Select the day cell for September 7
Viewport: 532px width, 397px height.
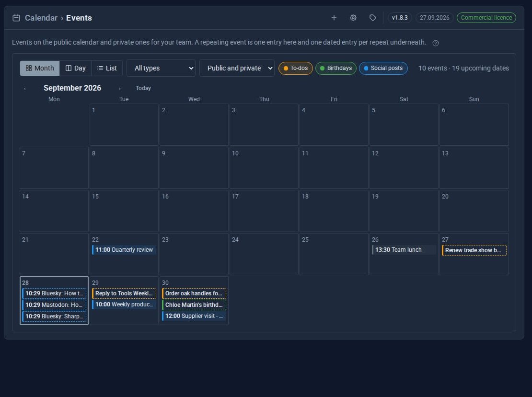54,168
